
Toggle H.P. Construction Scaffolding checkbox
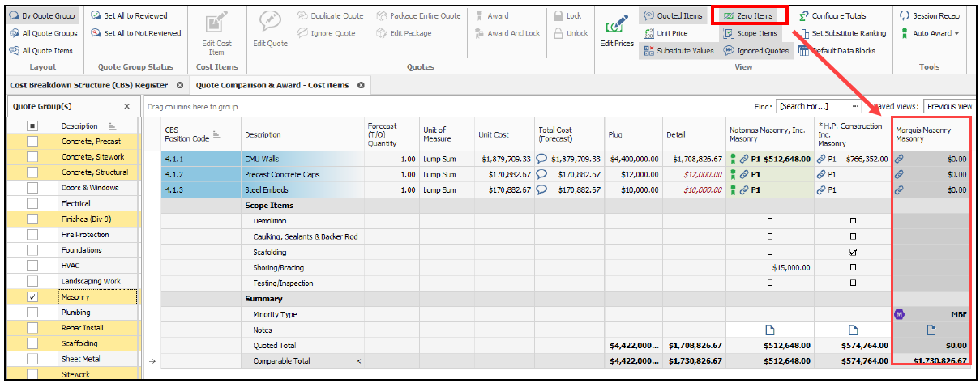click(853, 252)
